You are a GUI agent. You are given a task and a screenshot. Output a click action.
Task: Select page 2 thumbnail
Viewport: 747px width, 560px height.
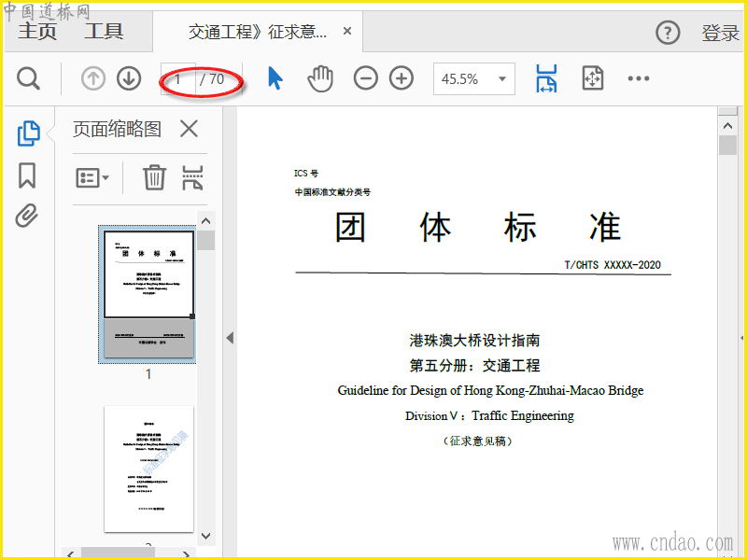(x=148, y=469)
